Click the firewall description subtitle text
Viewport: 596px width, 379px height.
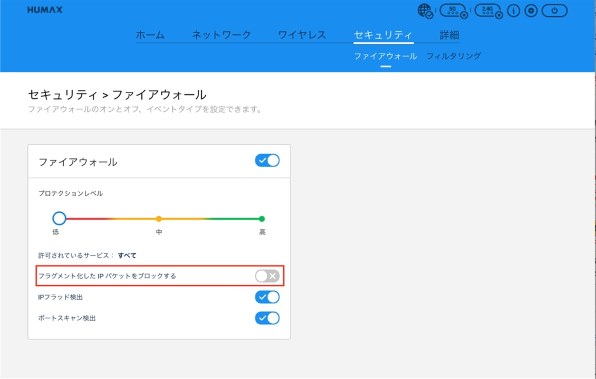pyautogui.click(x=145, y=109)
